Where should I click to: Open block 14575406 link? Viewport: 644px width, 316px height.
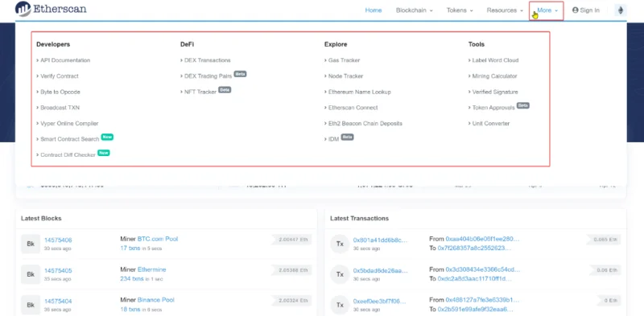click(58, 240)
